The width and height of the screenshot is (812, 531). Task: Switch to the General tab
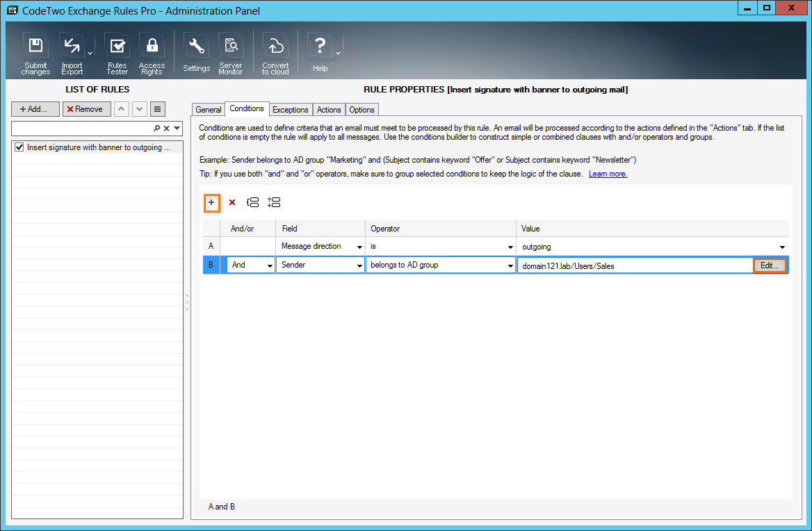[208, 110]
